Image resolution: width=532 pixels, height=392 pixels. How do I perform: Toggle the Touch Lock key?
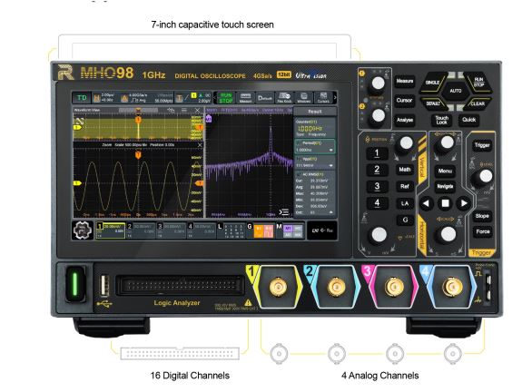[442, 120]
